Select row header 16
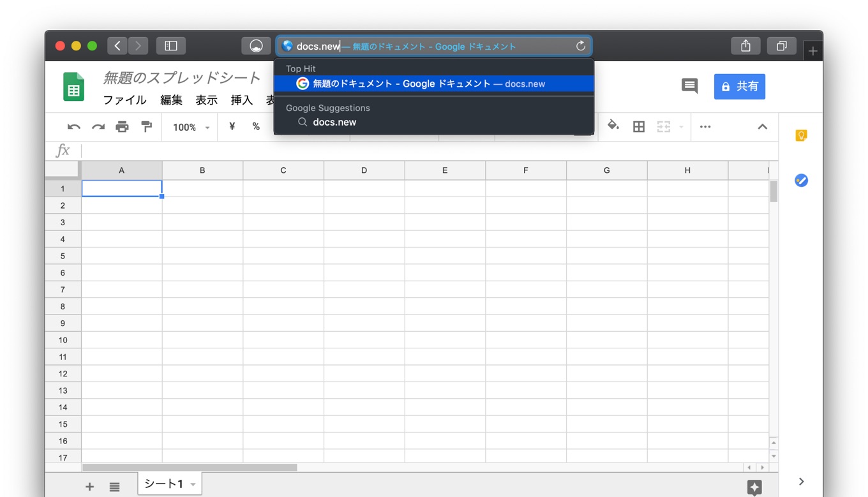Viewport: 868px width, 497px height. [x=63, y=441]
